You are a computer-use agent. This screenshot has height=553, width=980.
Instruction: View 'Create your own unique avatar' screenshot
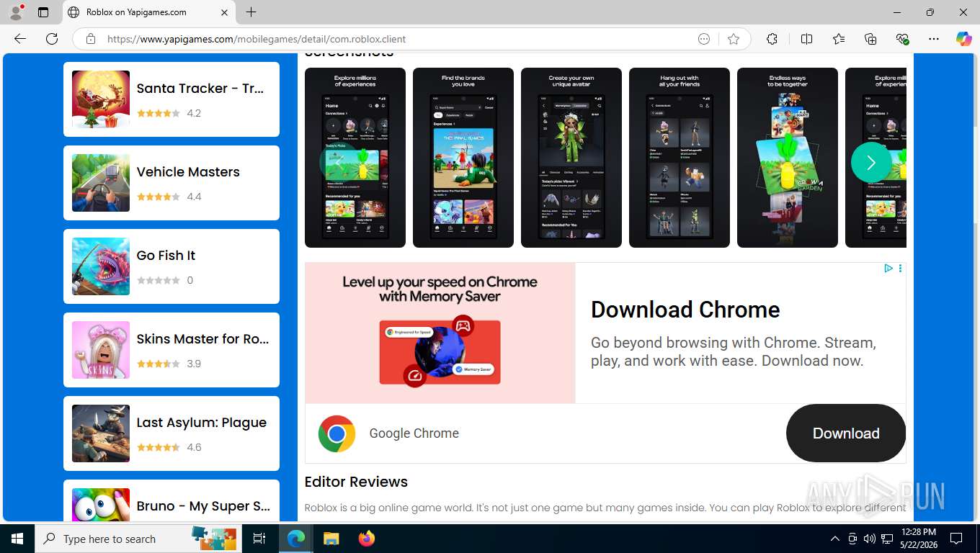(x=571, y=158)
